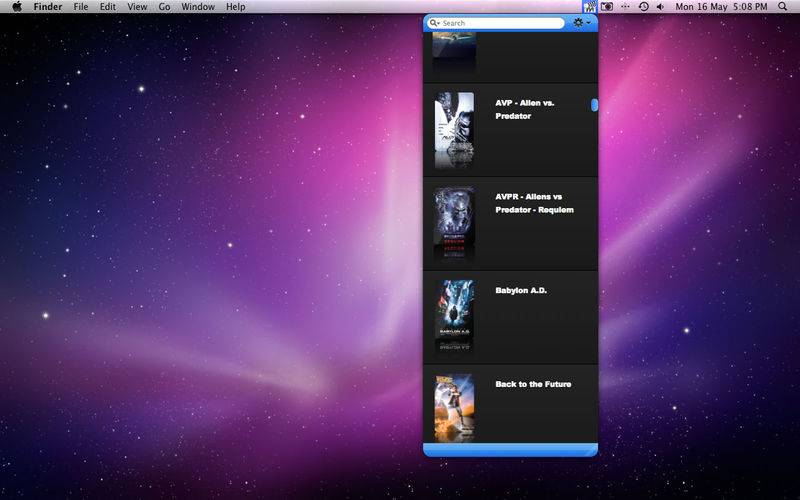This screenshot has height=500, width=800.
Task: Open the View menu
Action: point(137,7)
